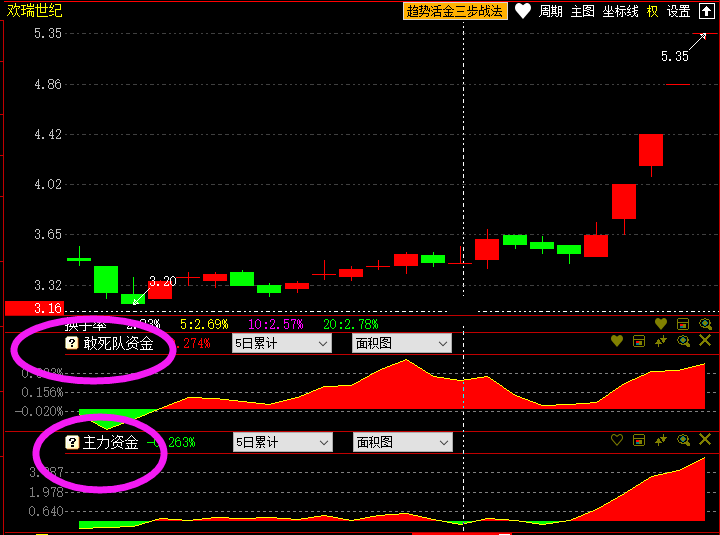Click the 趋势活金三步战法 button
This screenshot has width=720, height=535.
[x=455, y=11]
